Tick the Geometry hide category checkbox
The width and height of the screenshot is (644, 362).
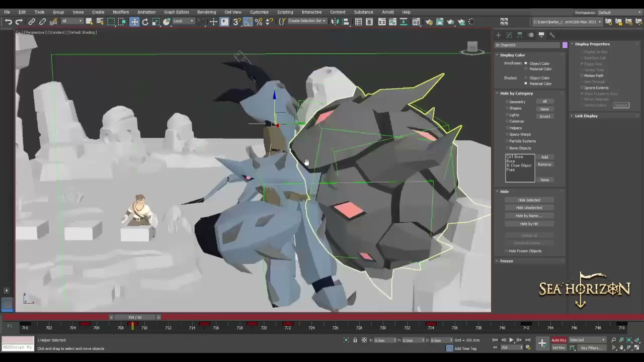point(507,102)
